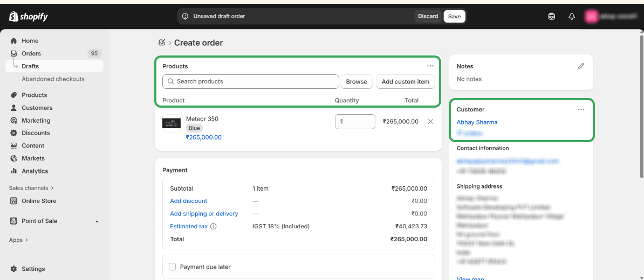The image size is (644, 280).
Task: Expand the Apps section
Action: click(18, 240)
